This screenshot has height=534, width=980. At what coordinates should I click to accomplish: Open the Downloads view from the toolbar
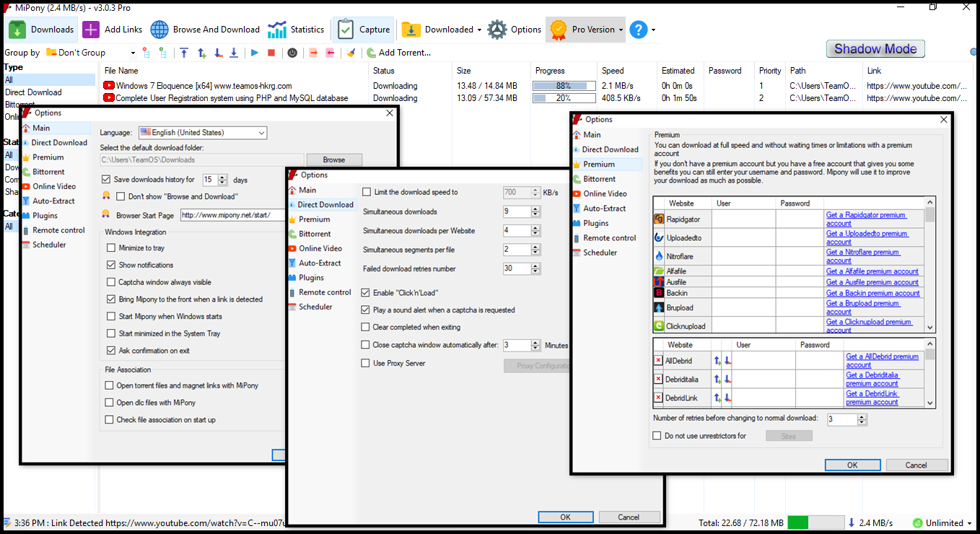click(x=41, y=30)
